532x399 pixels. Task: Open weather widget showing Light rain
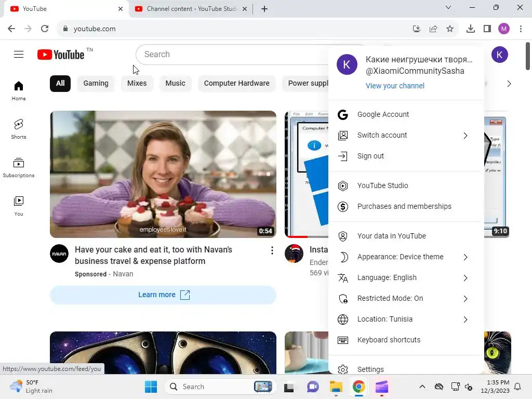point(31,387)
